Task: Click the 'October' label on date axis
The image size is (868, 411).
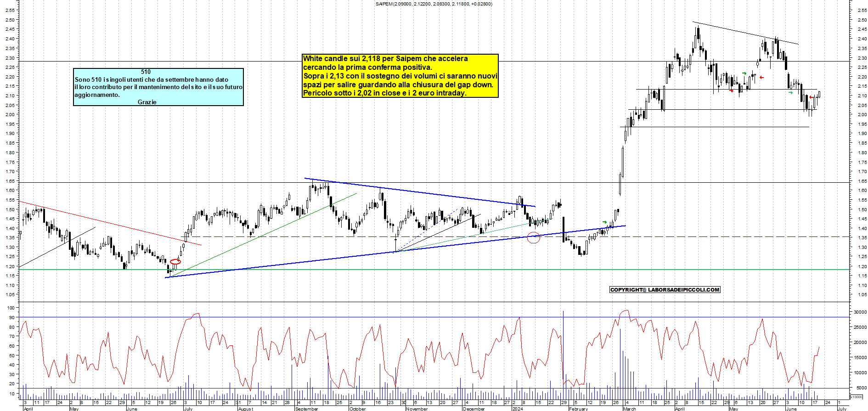Action: click(358, 409)
